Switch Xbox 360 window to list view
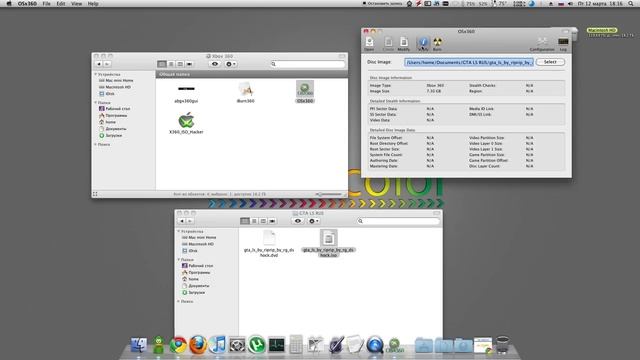Screen dimensions: 640x360 (x=171, y=64)
